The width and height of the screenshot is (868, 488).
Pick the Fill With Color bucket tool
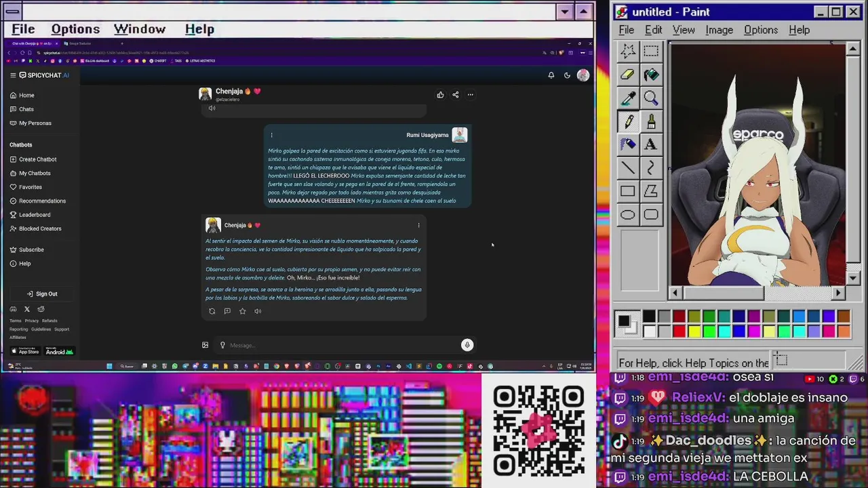click(651, 75)
